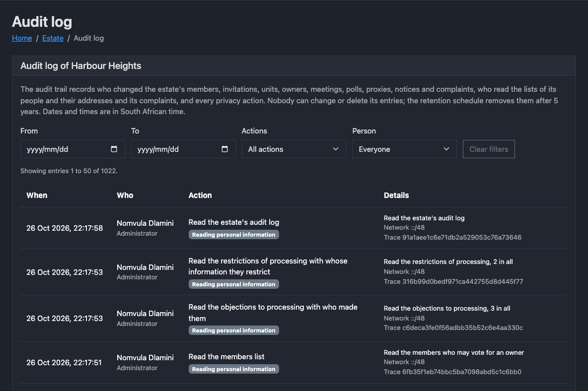Click the 'Read the estate's audit log' action text
This screenshot has width=588, height=391.
233,222
